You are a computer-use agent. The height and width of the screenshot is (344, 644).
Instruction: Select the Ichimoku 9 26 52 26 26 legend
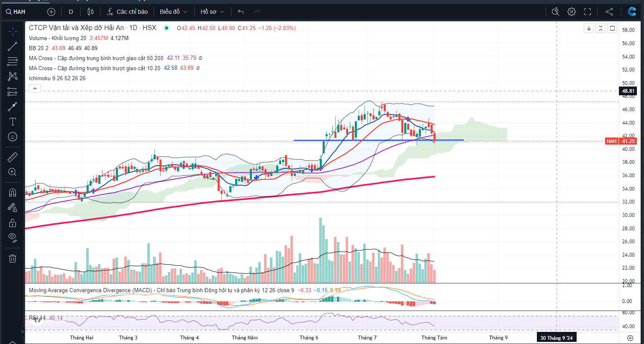tap(57, 78)
